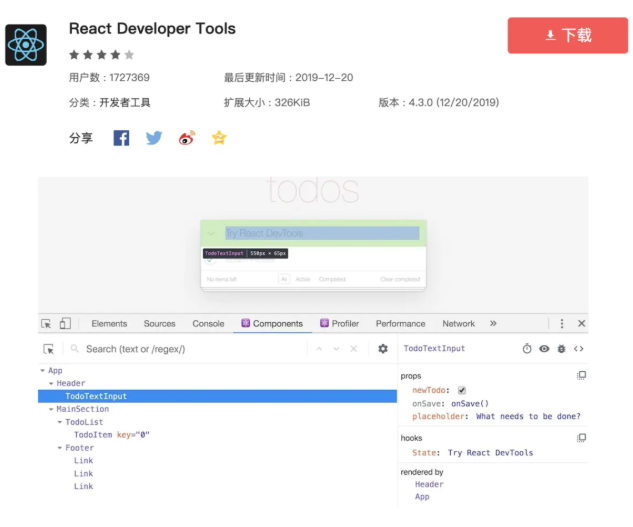This screenshot has height=527, width=633.
Task: Click the placeholder value What needs to be done?
Action: [528, 416]
